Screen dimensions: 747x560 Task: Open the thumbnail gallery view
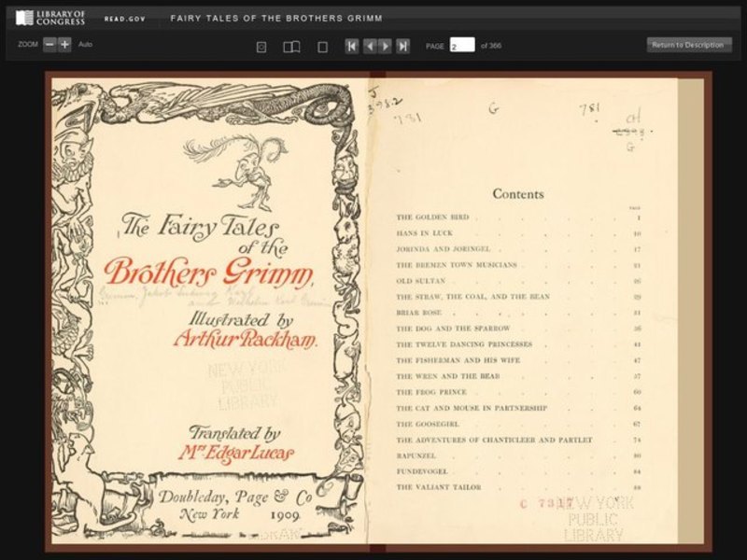click(262, 45)
